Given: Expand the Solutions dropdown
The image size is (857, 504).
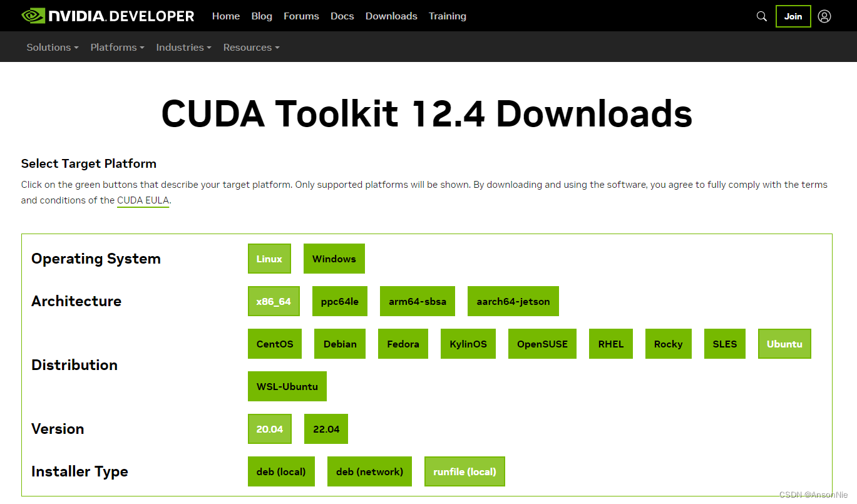Looking at the screenshot, I should point(53,47).
